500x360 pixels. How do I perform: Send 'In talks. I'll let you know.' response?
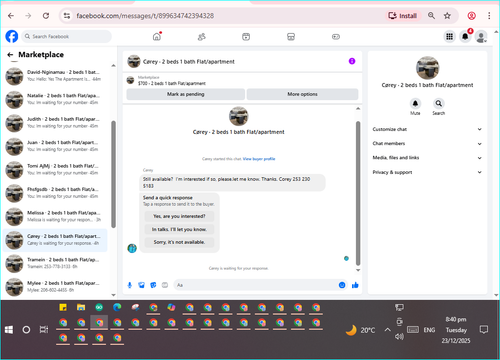pyautogui.click(x=179, y=229)
